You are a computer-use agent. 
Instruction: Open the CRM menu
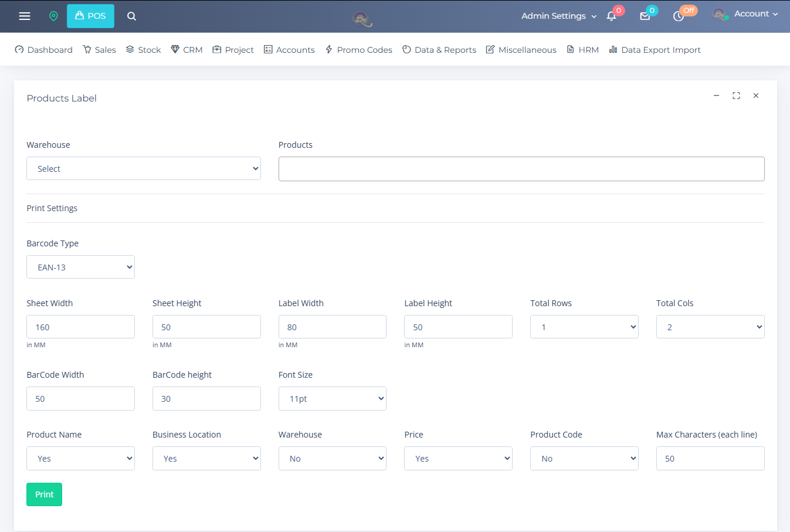coord(187,50)
